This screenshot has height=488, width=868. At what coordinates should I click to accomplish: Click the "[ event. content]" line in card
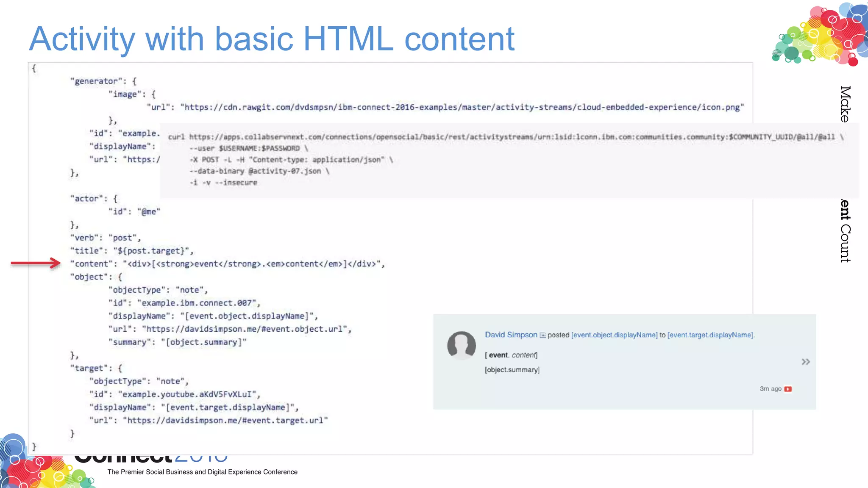511,355
